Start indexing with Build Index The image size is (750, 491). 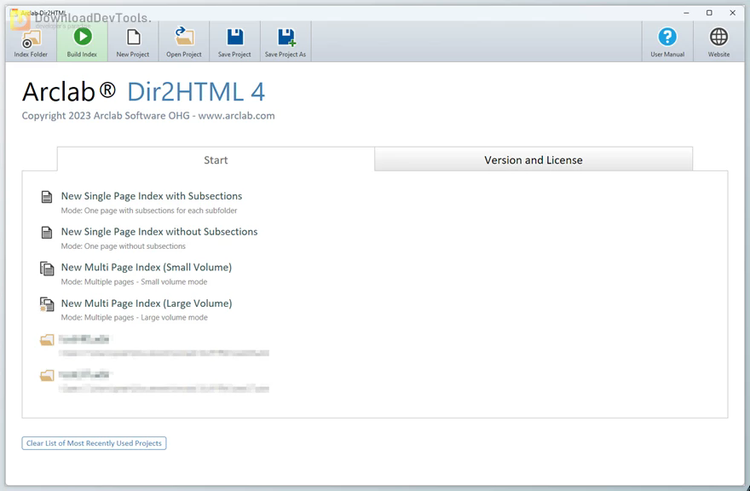pos(82,42)
